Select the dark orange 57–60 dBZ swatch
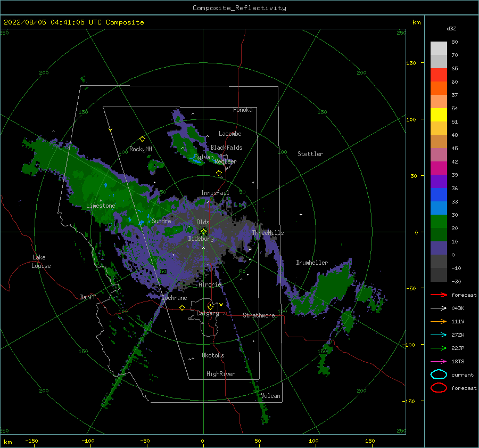 (439, 88)
